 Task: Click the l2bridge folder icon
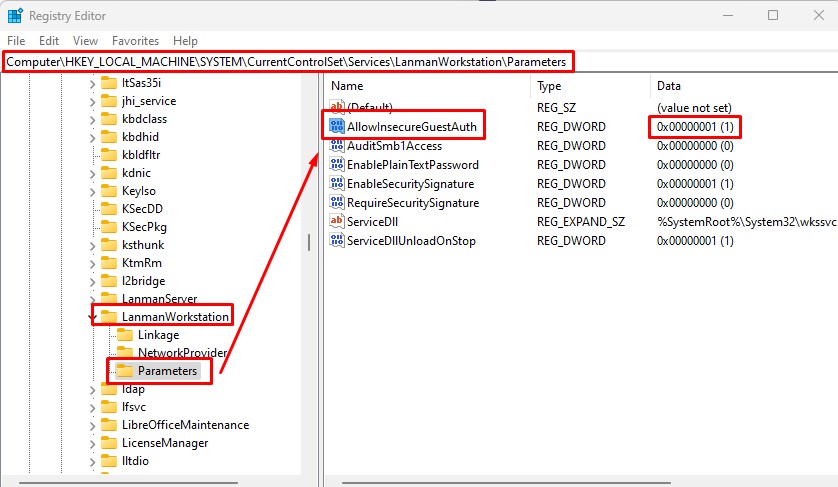pos(109,281)
